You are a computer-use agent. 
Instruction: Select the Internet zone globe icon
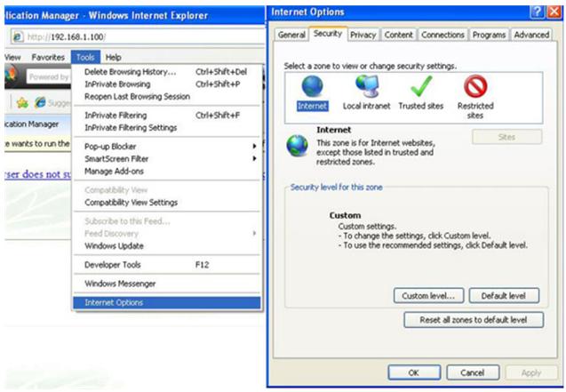click(x=312, y=86)
